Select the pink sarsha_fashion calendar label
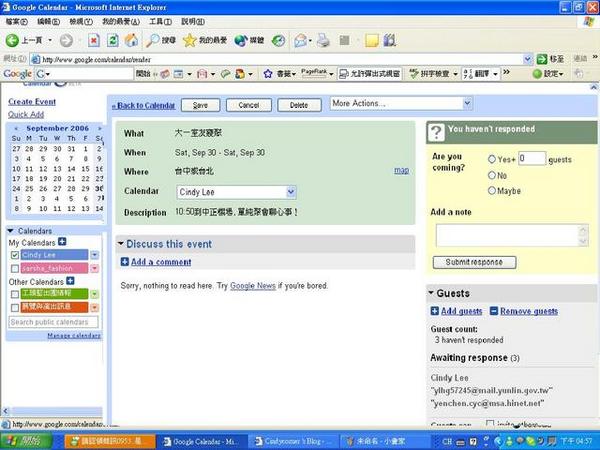 click(54, 268)
